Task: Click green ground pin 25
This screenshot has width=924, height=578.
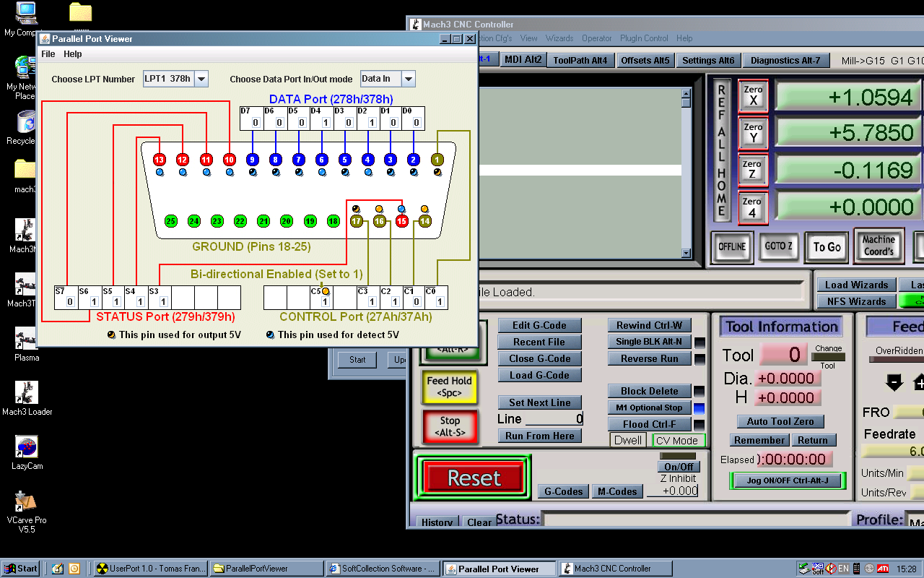Action: (171, 221)
